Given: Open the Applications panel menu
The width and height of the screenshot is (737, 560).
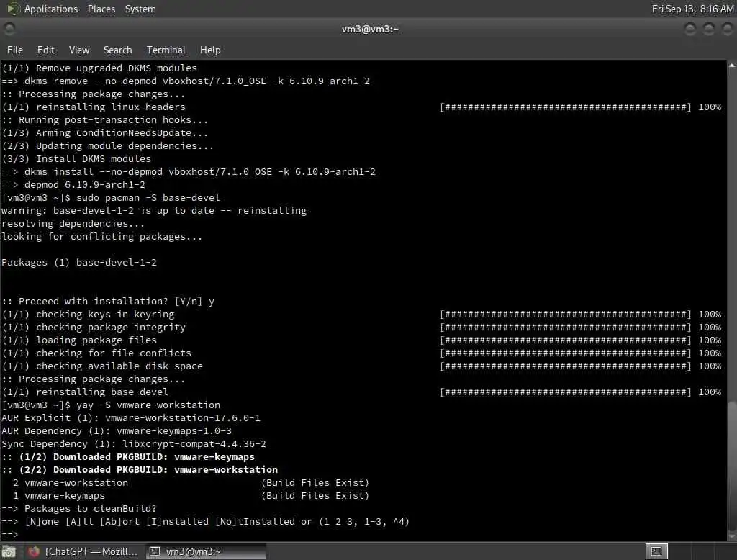Looking at the screenshot, I should point(51,9).
